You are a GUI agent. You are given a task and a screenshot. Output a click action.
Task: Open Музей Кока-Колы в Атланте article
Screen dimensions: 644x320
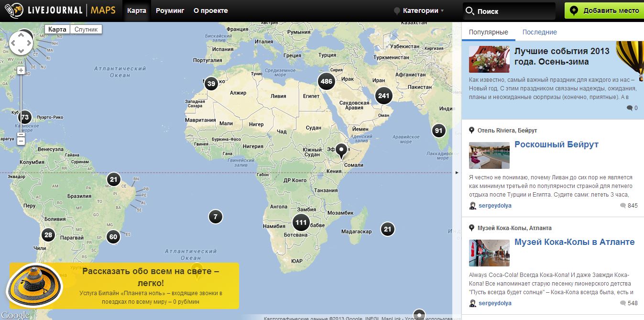[575, 242]
